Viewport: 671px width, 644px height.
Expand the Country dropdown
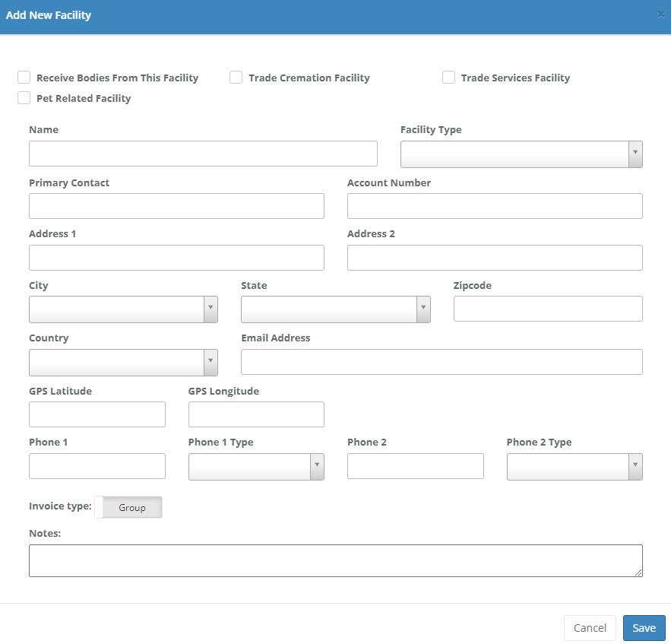tap(123, 362)
